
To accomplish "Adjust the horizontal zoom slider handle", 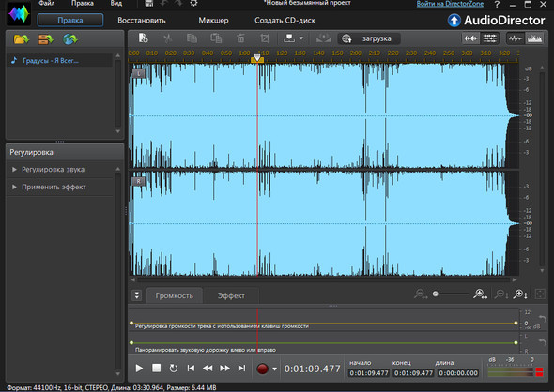I will pyautogui.click(x=436, y=294).
